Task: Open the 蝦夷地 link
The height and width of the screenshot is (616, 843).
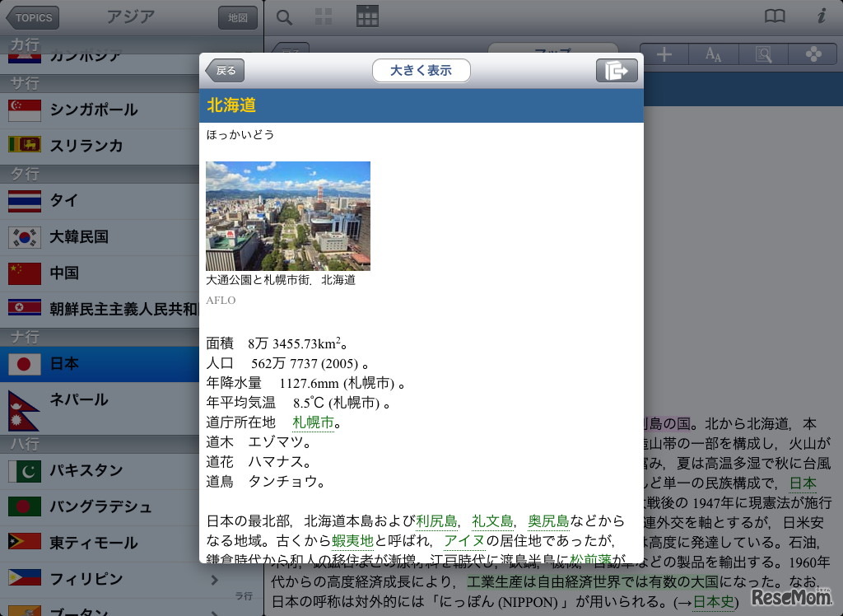Action: (352, 540)
